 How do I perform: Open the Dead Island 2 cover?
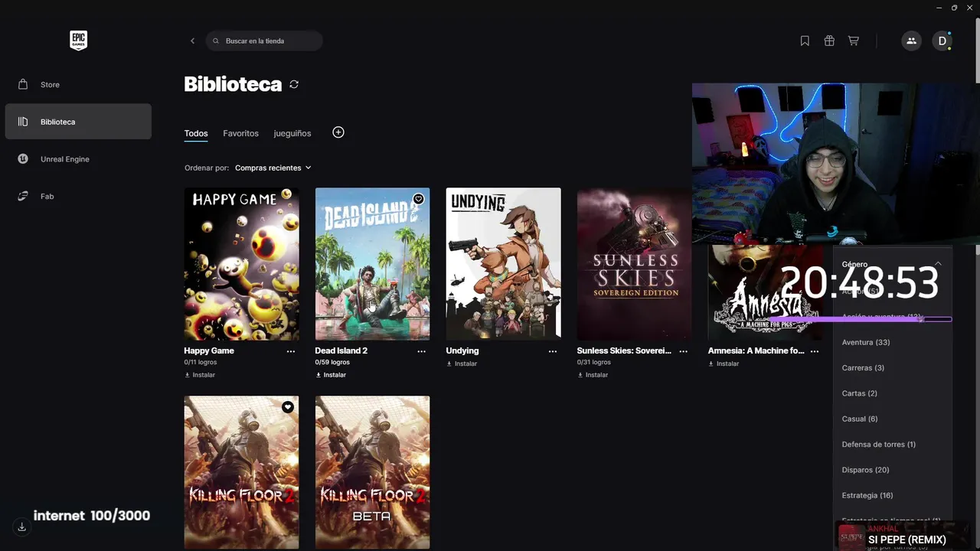click(x=373, y=264)
